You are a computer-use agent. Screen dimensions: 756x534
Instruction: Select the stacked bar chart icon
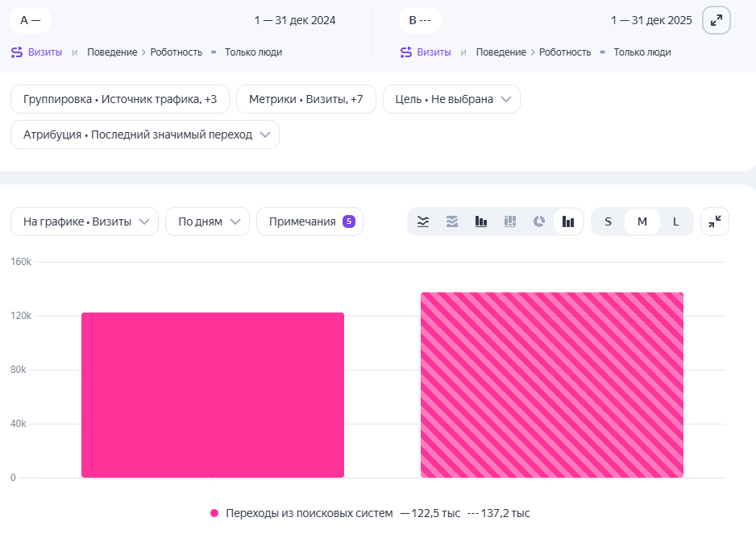point(509,221)
